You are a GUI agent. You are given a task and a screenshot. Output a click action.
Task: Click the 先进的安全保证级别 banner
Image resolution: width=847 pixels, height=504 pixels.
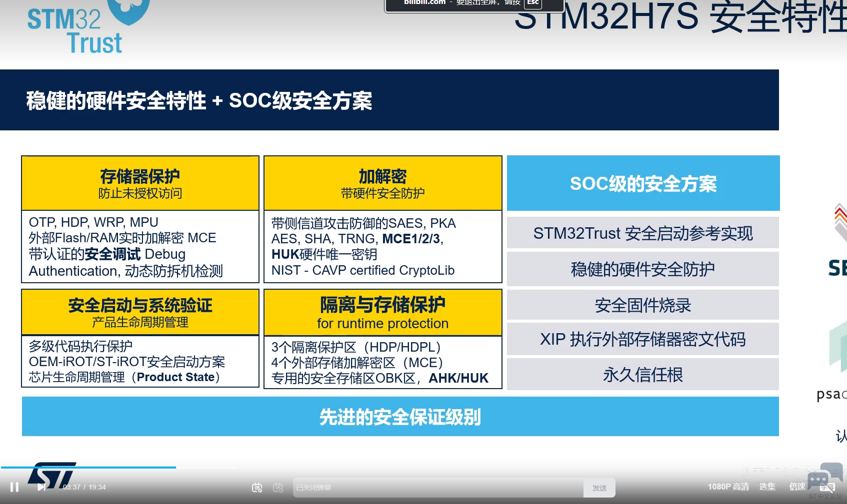point(400,417)
